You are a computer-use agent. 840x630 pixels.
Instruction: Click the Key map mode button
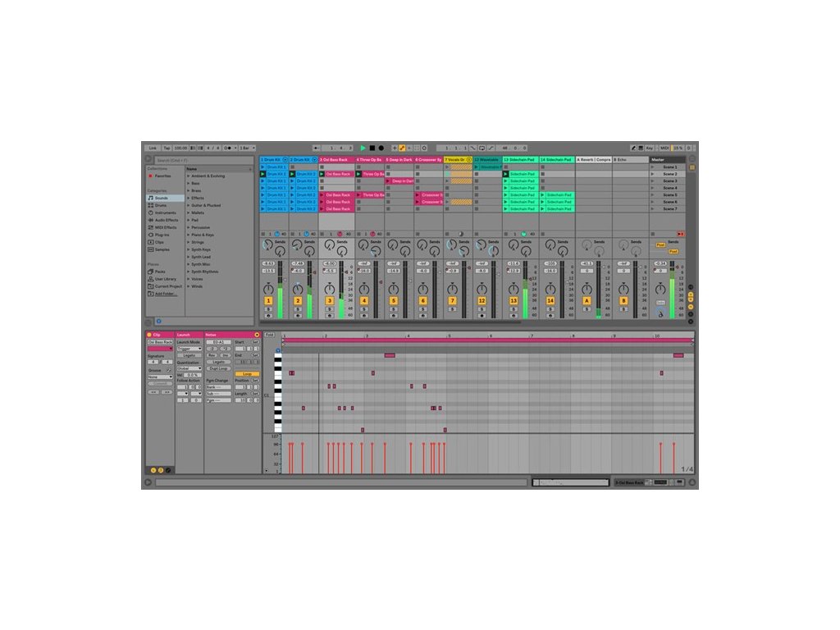point(650,148)
